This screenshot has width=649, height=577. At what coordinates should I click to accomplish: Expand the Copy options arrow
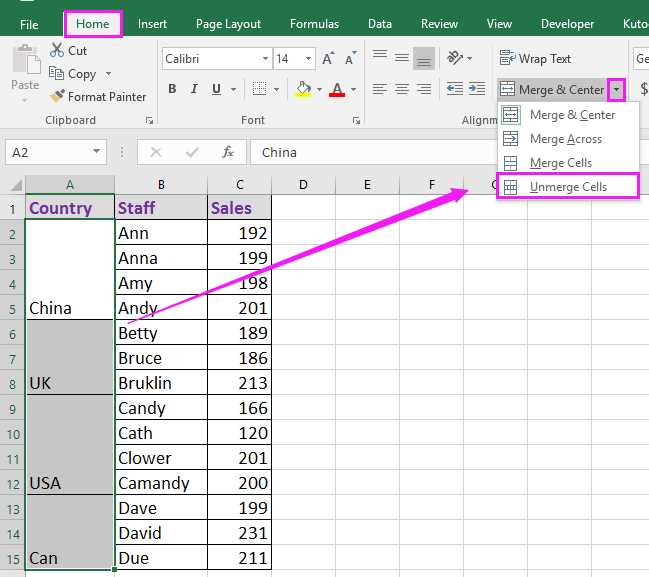[x=108, y=74]
